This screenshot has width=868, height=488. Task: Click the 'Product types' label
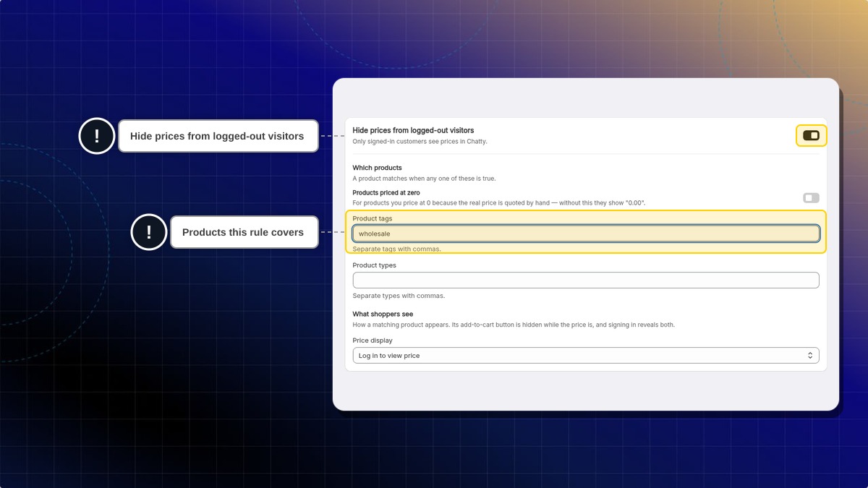(x=375, y=265)
